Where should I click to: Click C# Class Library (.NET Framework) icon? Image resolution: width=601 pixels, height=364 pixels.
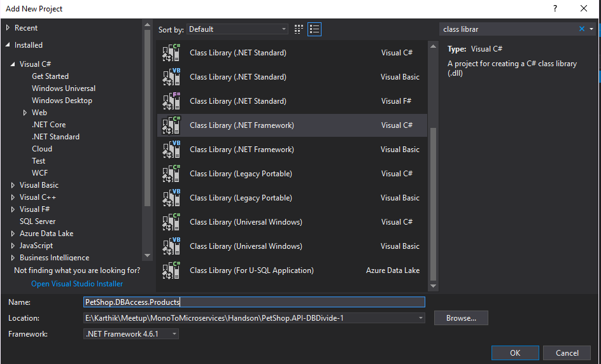(x=171, y=125)
